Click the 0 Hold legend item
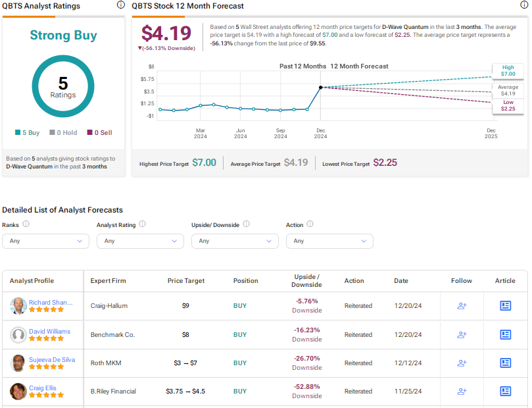This screenshot has width=532, height=408. click(63, 132)
